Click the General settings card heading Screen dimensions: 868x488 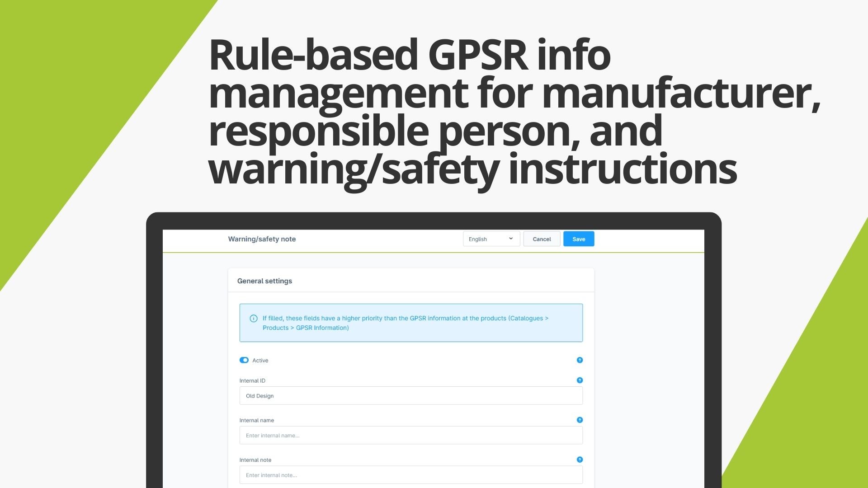[264, 281]
